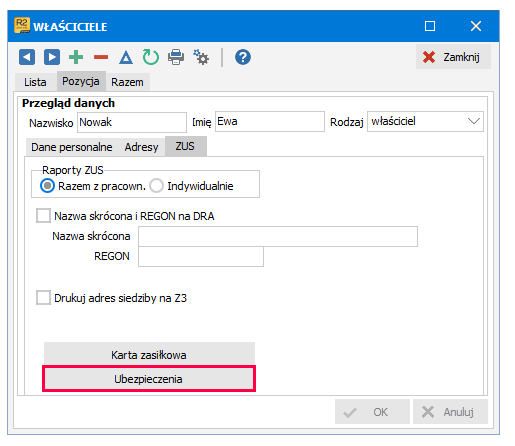The height and width of the screenshot is (446, 515).
Task: Open the Dane personalne subtab
Action: [x=72, y=147]
